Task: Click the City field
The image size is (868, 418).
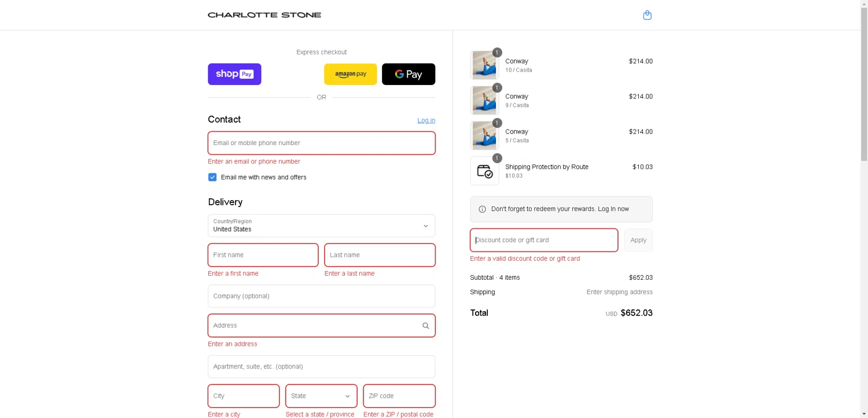Action: coord(244,396)
